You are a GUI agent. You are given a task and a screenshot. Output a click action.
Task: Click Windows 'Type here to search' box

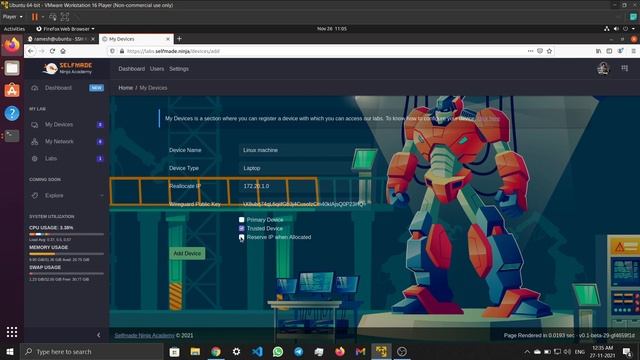pyautogui.click(x=92, y=351)
